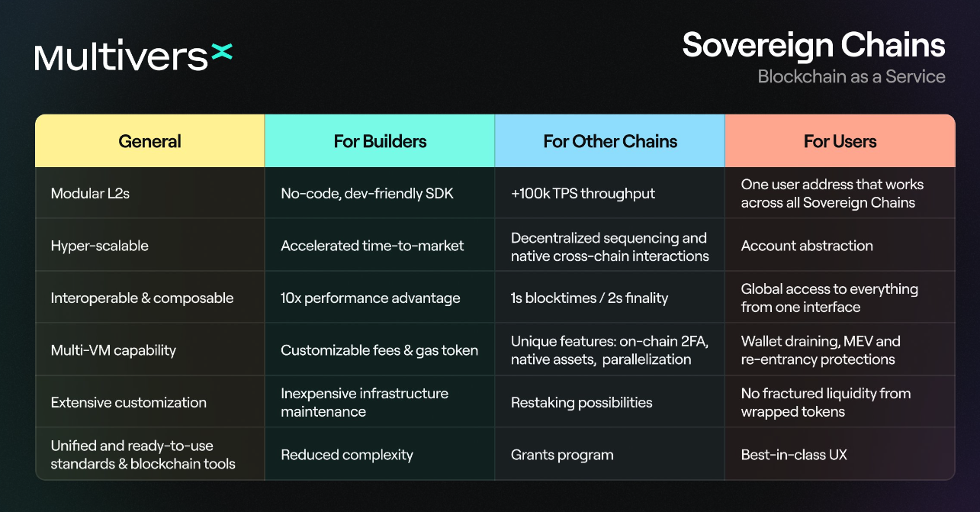Click the +100k TPS throughput cell
Image resolution: width=980 pixels, height=512 pixels.
pyautogui.click(x=583, y=194)
